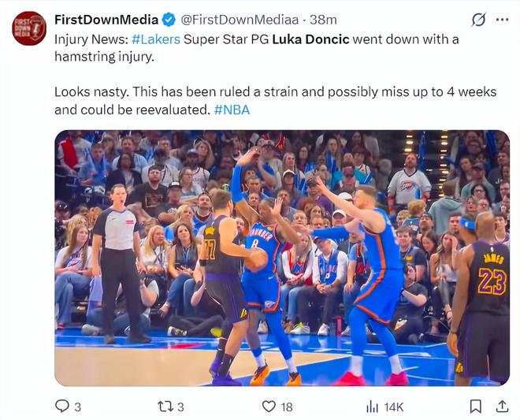
Task: Open the three-dot more options menu
Action: tap(502, 19)
